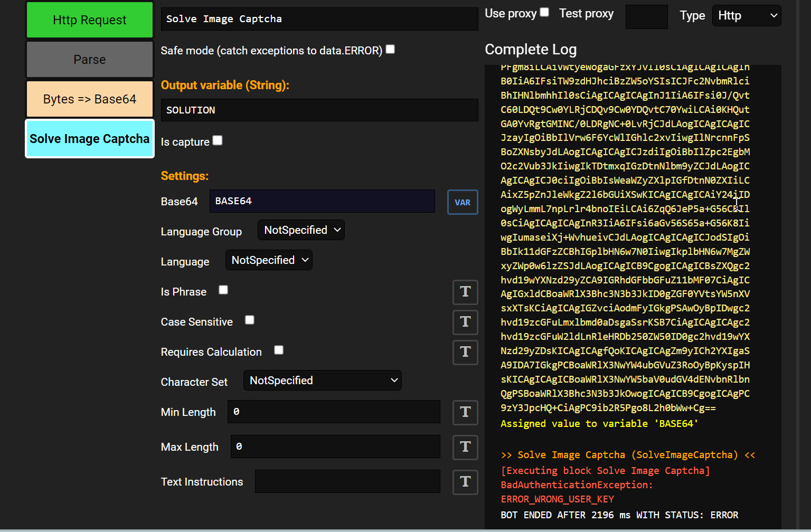
Task: Toggle the Is capture checkbox
Action: (218, 140)
